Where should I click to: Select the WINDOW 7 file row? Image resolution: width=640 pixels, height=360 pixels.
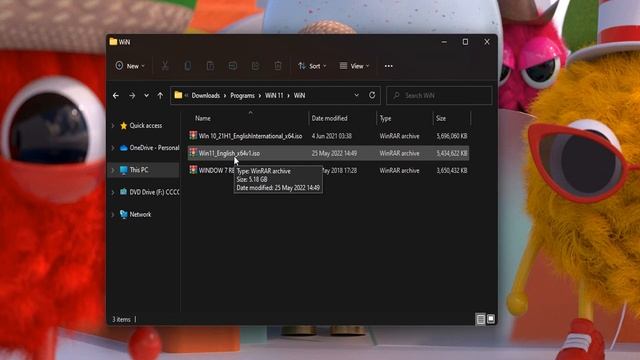328,170
